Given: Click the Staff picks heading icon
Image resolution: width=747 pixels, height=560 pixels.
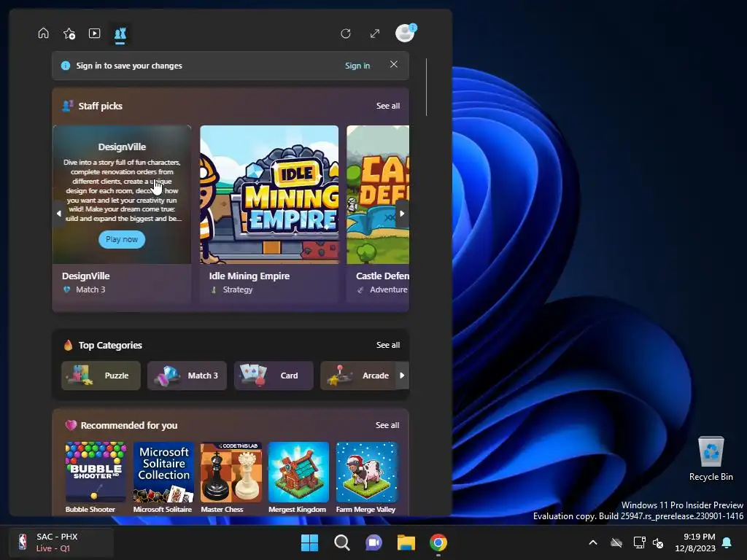Looking at the screenshot, I should (68, 106).
